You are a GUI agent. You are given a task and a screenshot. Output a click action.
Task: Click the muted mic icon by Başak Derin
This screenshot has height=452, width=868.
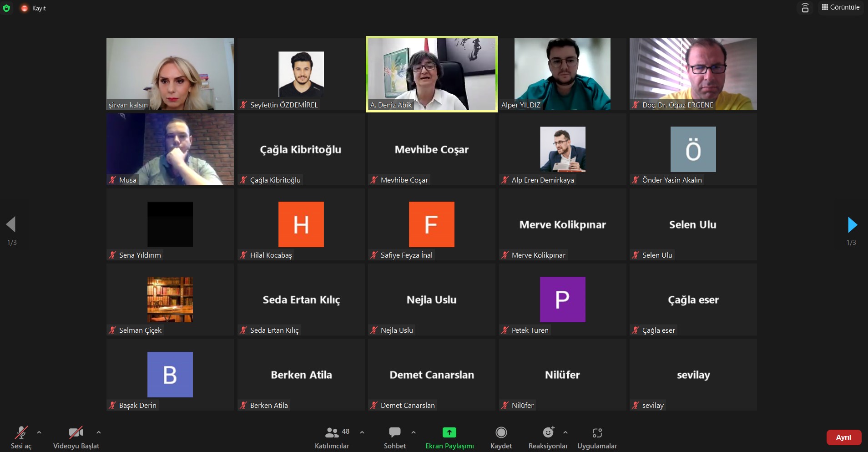click(112, 406)
